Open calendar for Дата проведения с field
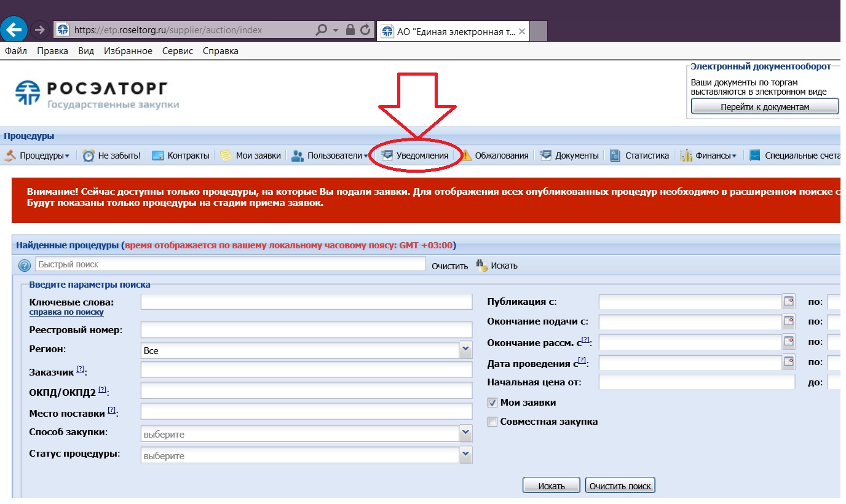The height and width of the screenshot is (504, 846). pos(788,363)
